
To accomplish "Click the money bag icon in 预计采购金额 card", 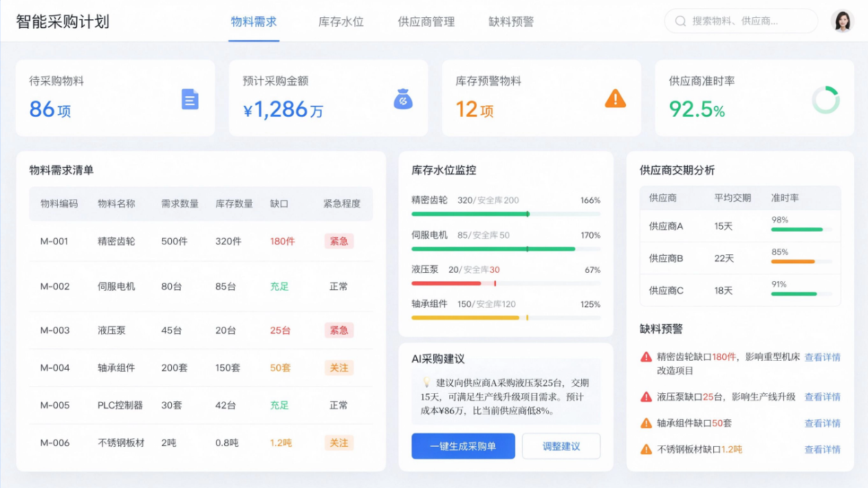I will coord(403,99).
